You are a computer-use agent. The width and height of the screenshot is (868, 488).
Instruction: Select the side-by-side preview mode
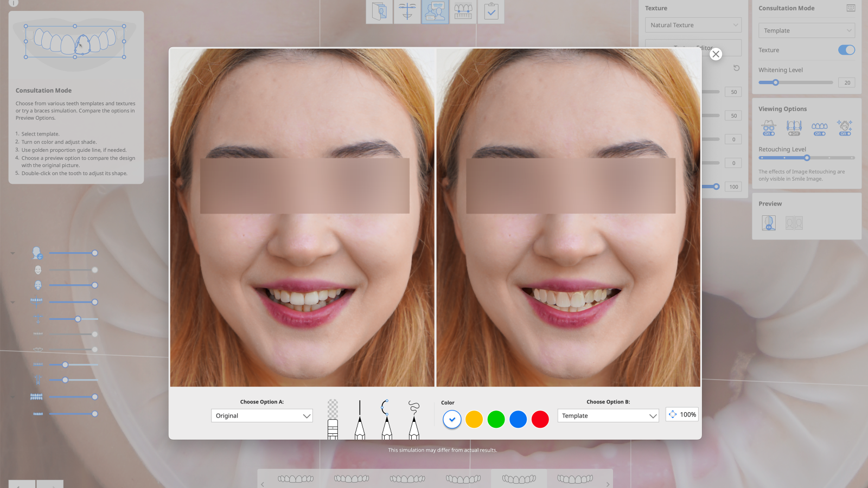[794, 223]
